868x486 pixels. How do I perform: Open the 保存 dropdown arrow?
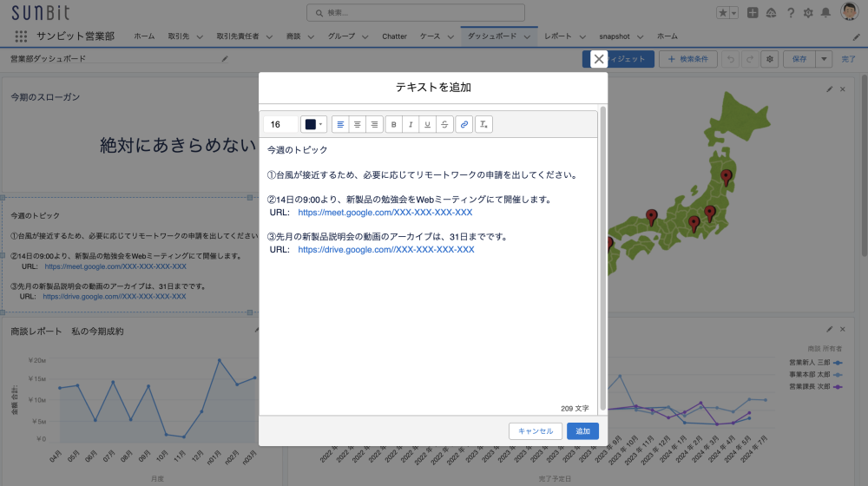(x=824, y=59)
